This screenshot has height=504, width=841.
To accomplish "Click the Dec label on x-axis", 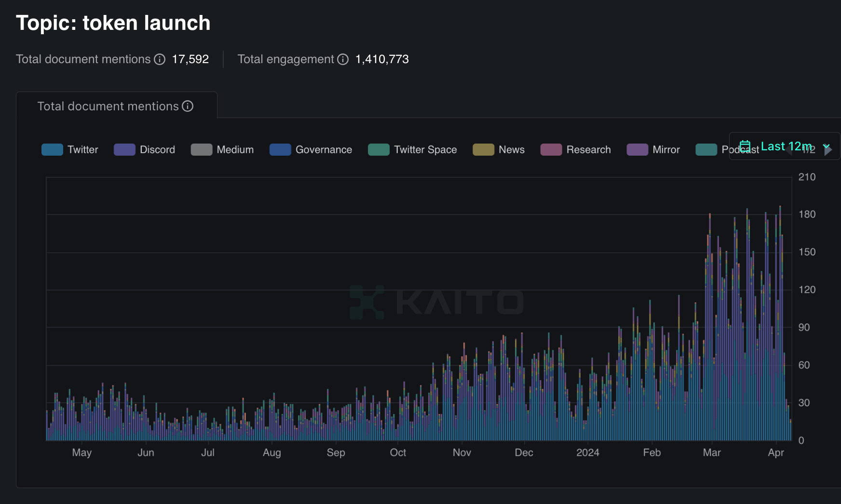I will click(x=524, y=452).
